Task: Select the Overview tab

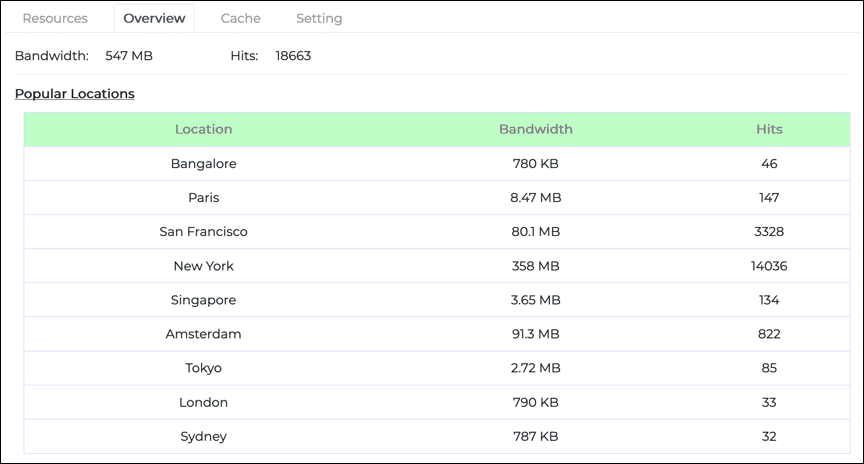Action: [x=154, y=18]
